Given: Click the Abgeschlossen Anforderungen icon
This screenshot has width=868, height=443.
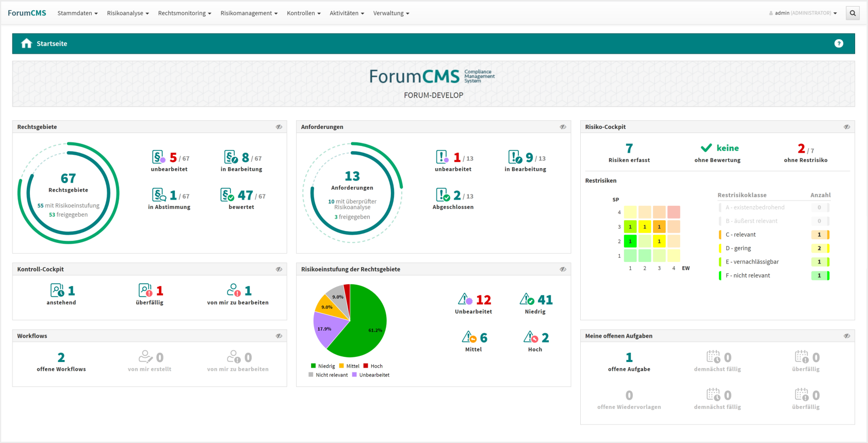Looking at the screenshot, I should point(442,195).
